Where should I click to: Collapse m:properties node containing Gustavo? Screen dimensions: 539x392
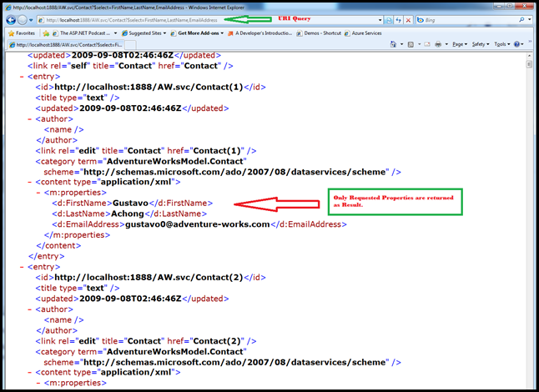pos(38,193)
